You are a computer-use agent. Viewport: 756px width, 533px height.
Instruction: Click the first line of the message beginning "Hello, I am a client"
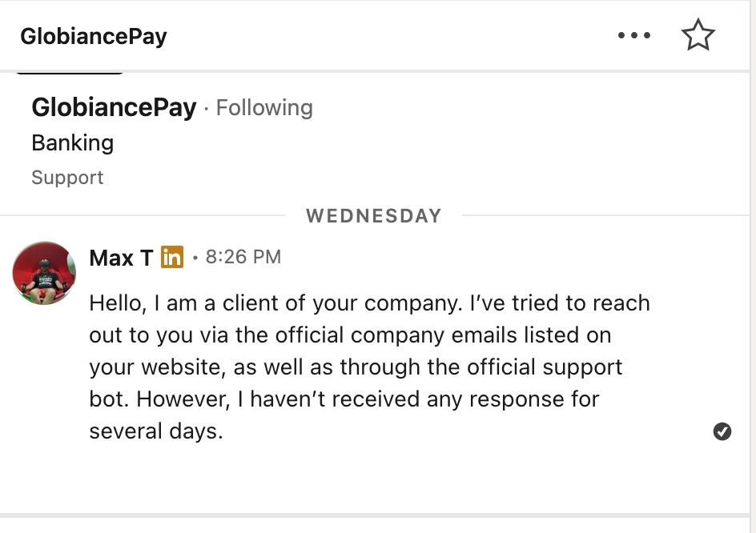click(370, 303)
